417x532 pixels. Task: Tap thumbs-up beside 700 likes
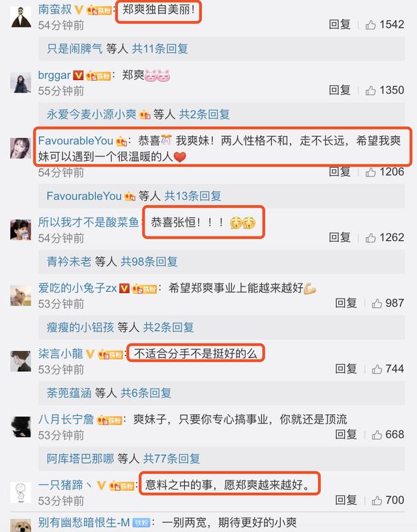tap(377, 500)
